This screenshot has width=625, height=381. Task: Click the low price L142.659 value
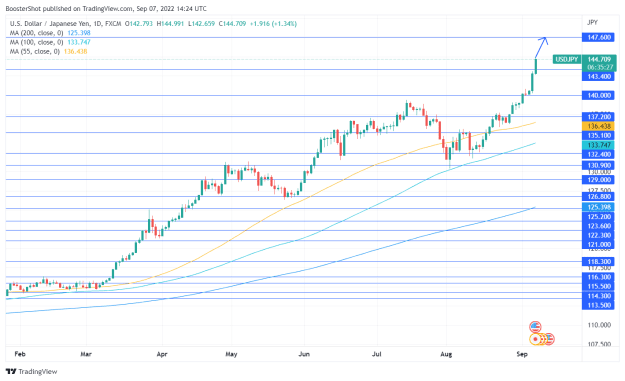pyautogui.click(x=201, y=24)
